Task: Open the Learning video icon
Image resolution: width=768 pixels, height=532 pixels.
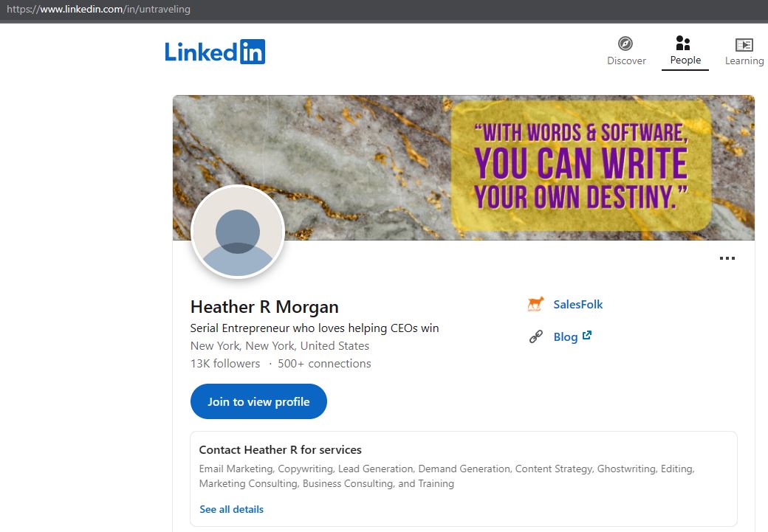Action: point(744,44)
